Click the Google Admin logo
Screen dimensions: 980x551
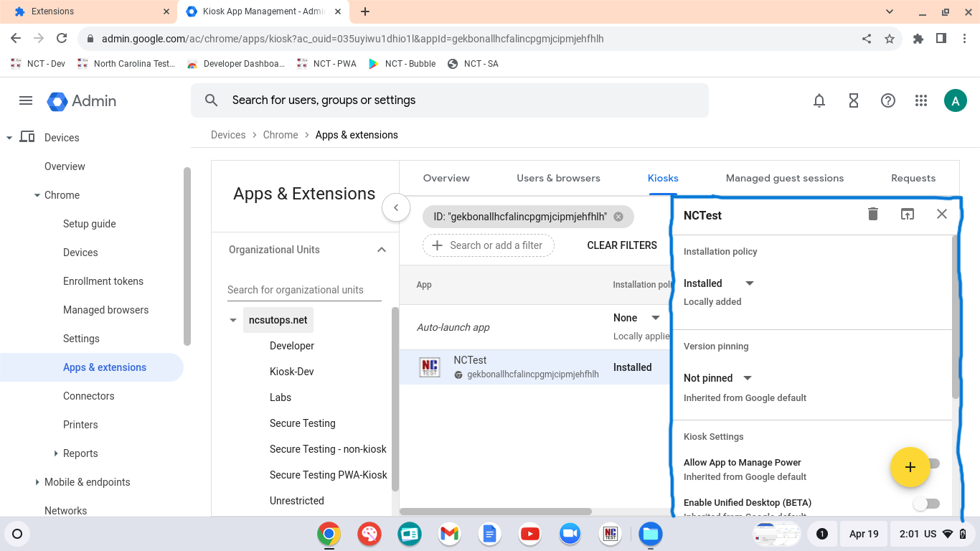point(82,100)
